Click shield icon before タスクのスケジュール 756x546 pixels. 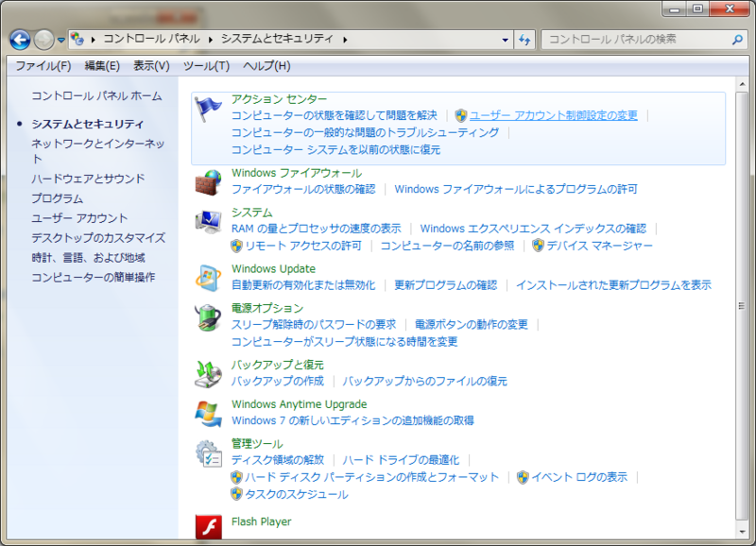tap(236, 494)
